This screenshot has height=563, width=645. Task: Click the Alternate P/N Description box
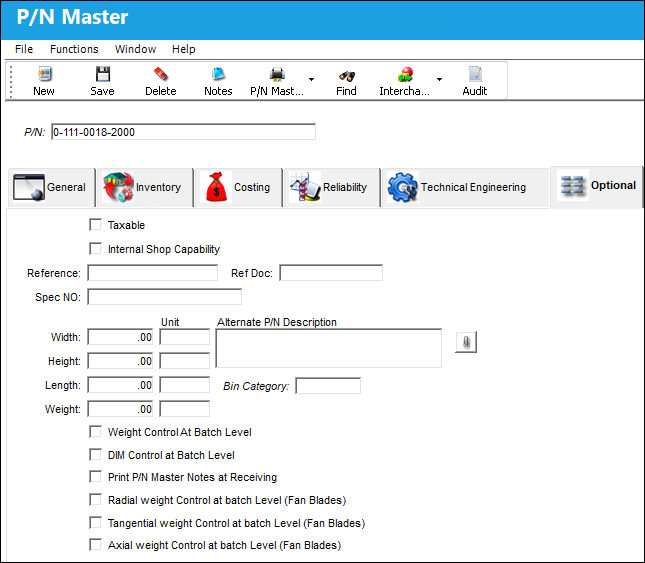click(329, 348)
